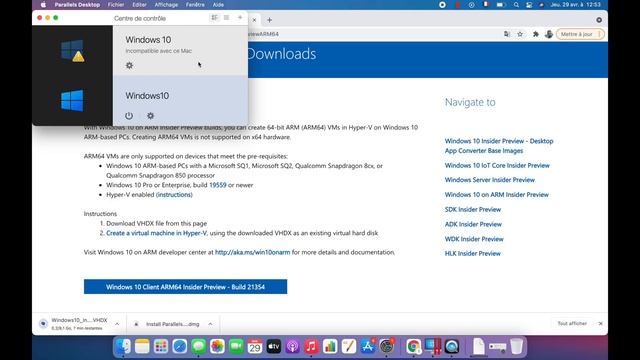This screenshot has height=360, width=640.
Task: Start the Windows10 VM with power icon
Action: [x=129, y=116]
